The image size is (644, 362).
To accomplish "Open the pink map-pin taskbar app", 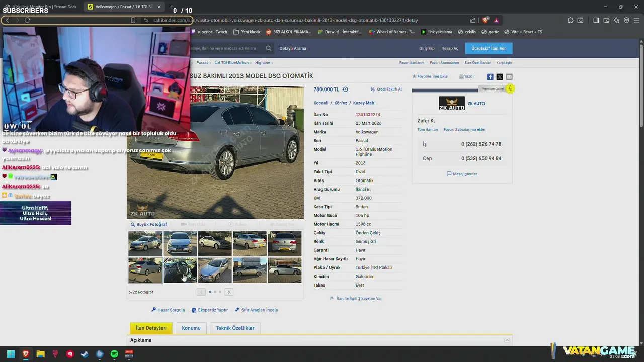I will click(55, 354).
